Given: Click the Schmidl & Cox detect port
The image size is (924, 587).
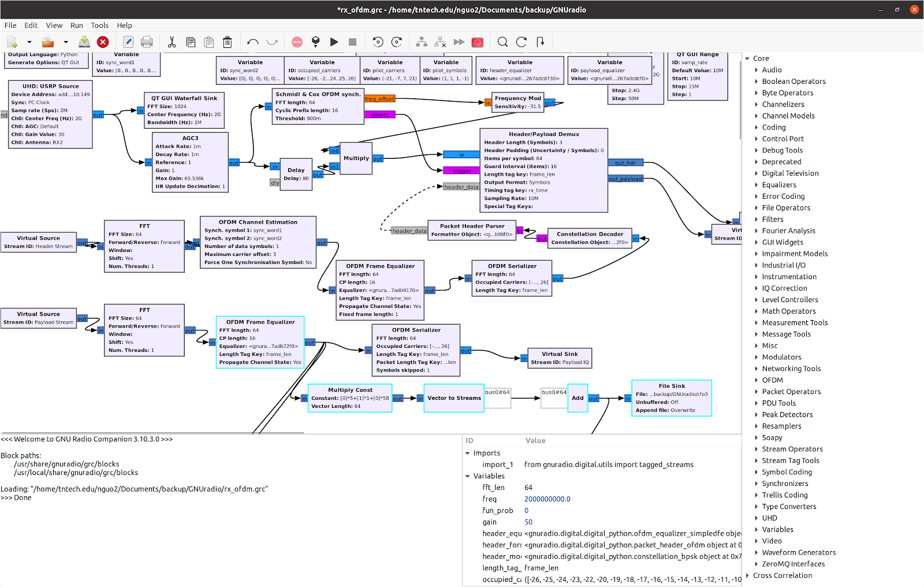Looking at the screenshot, I should [379, 115].
